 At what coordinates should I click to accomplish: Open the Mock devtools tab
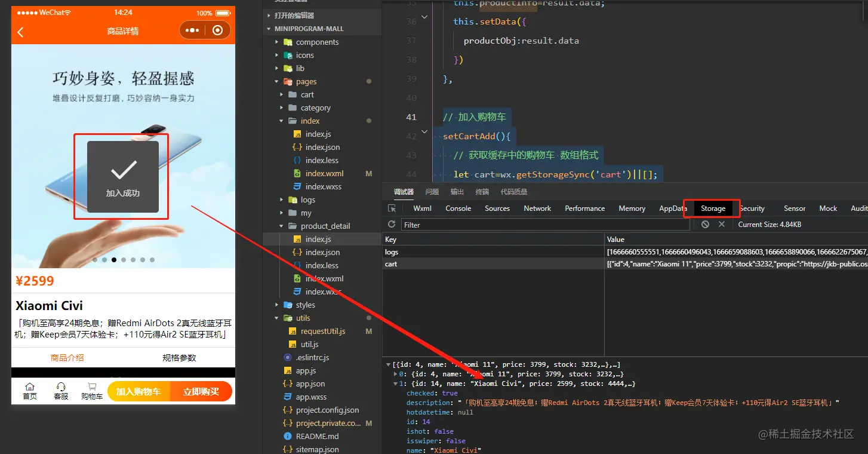coord(828,208)
